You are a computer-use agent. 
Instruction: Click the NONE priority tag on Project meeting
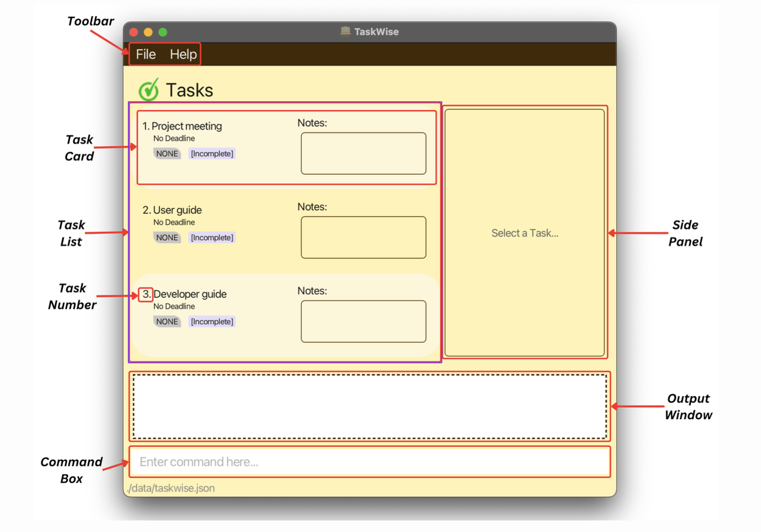coord(167,154)
